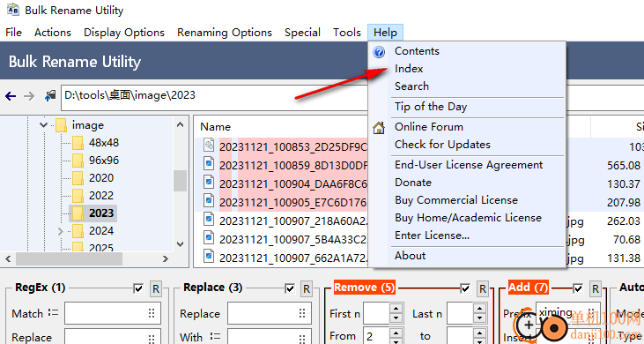
Task: Click the RegEx Match list icon
Action: coord(54,313)
